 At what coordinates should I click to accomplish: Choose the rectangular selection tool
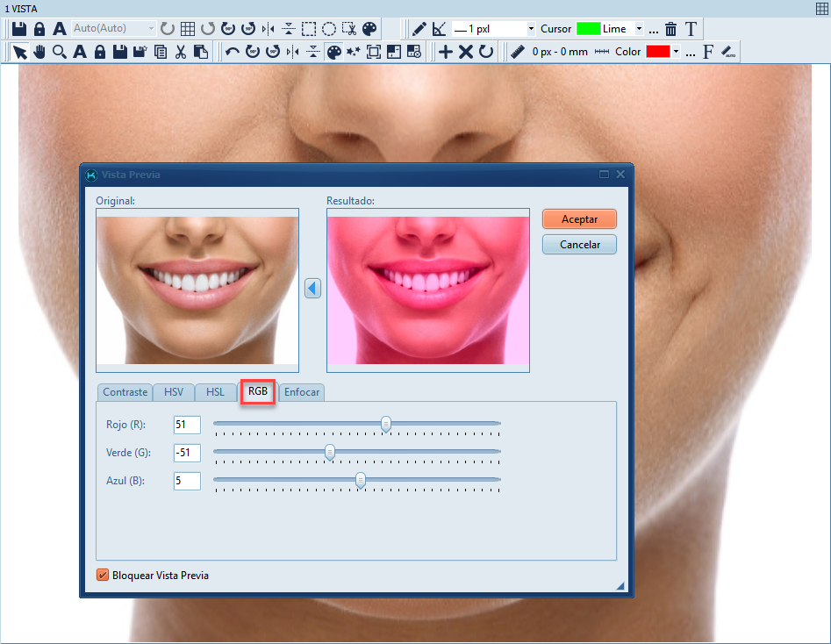(309, 29)
